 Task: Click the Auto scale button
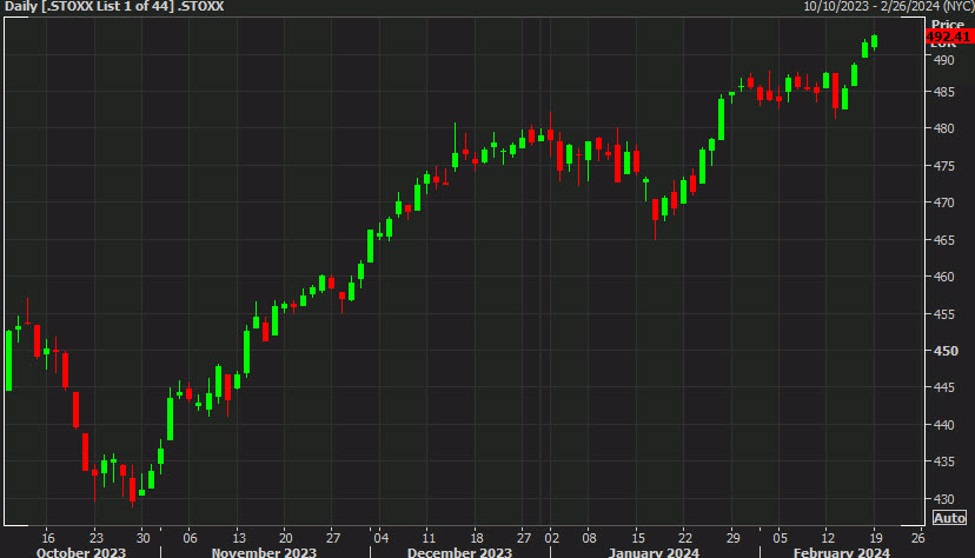tap(950, 518)
